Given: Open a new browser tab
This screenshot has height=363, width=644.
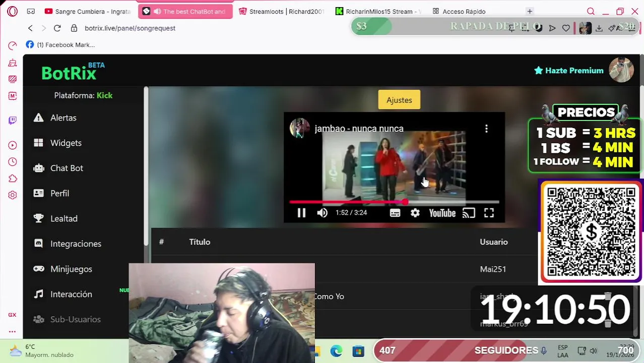Looking at the screenshot, I should click(530, 11).
